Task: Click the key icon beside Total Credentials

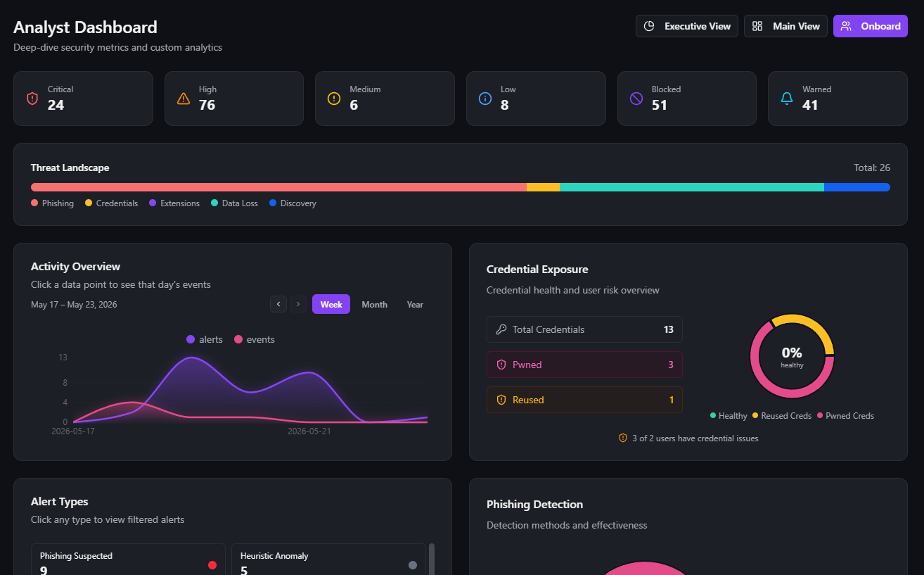Action: click(501, 329)
